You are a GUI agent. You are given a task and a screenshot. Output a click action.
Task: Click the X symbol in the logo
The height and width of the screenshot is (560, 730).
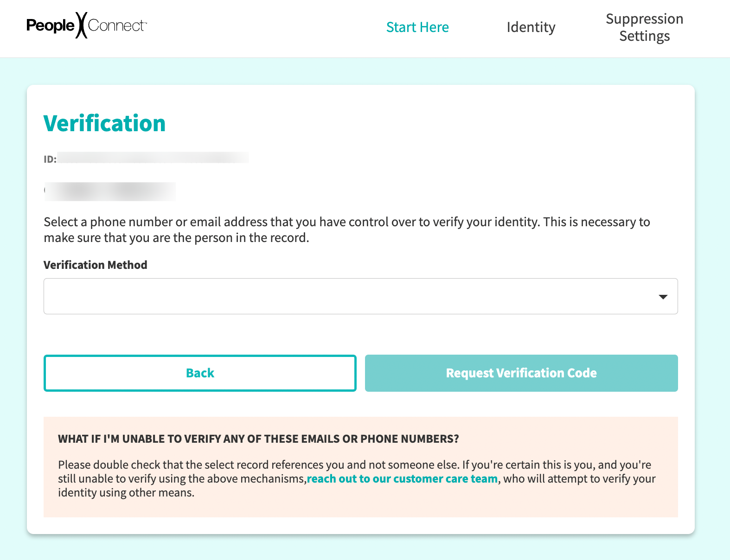81,25
